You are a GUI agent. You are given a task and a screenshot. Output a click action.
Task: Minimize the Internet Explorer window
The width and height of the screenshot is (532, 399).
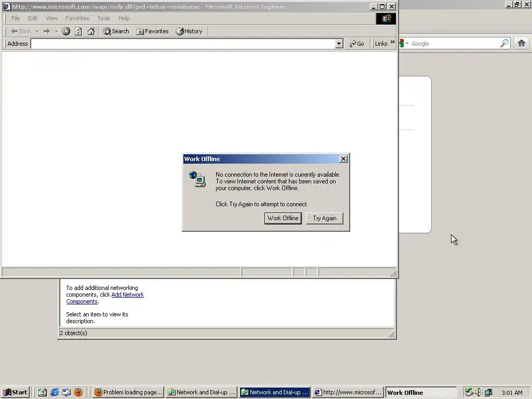point(374,6)
